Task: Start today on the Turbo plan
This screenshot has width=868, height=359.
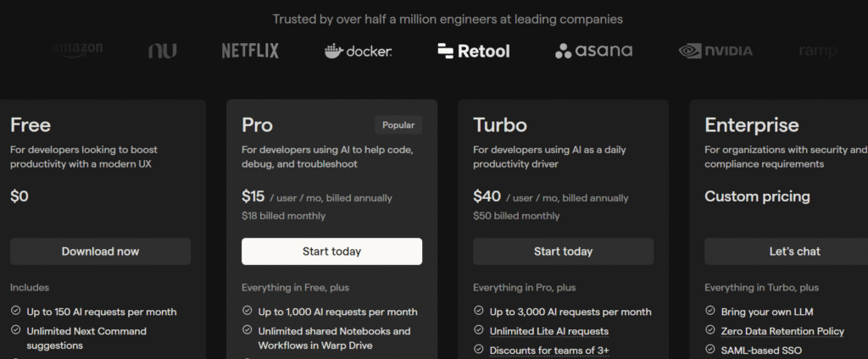Action: 563,251
